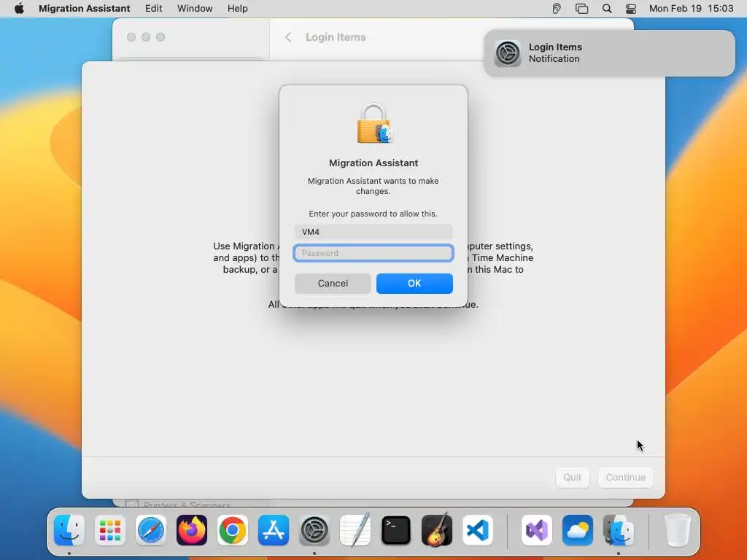Click the Stage Manager windows icon in menu bar

[x=581, y=8]
